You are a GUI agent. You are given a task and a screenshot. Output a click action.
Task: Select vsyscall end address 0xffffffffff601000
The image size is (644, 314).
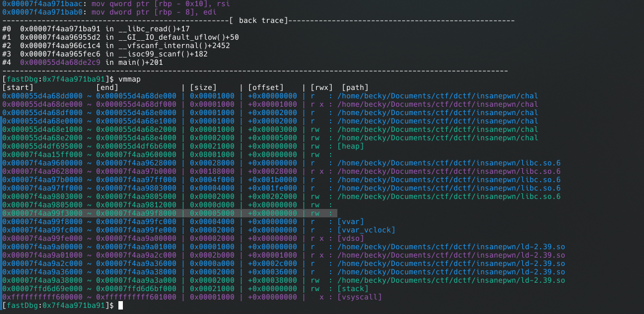point(136,297)
